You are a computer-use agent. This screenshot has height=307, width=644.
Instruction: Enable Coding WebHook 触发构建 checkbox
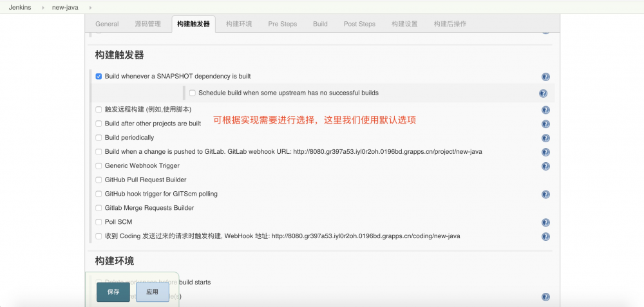pos(99,236)
